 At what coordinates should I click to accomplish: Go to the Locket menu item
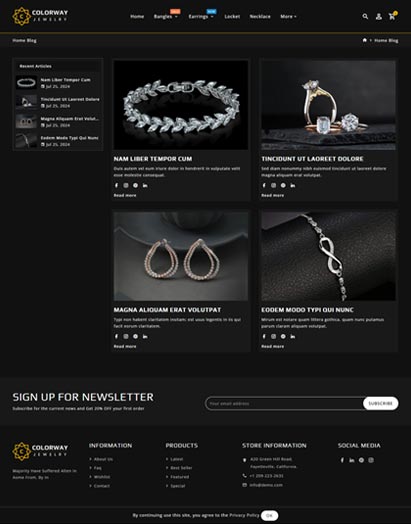[x=232, y=16]
